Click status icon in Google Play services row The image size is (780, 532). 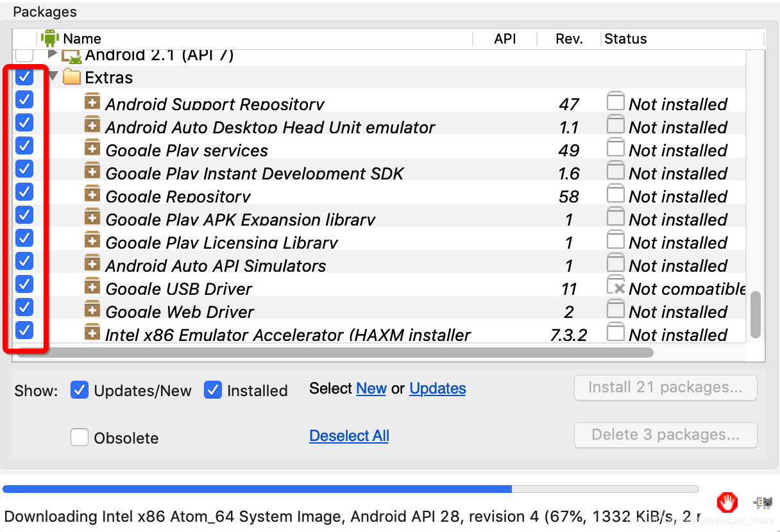tap(616, 148)
